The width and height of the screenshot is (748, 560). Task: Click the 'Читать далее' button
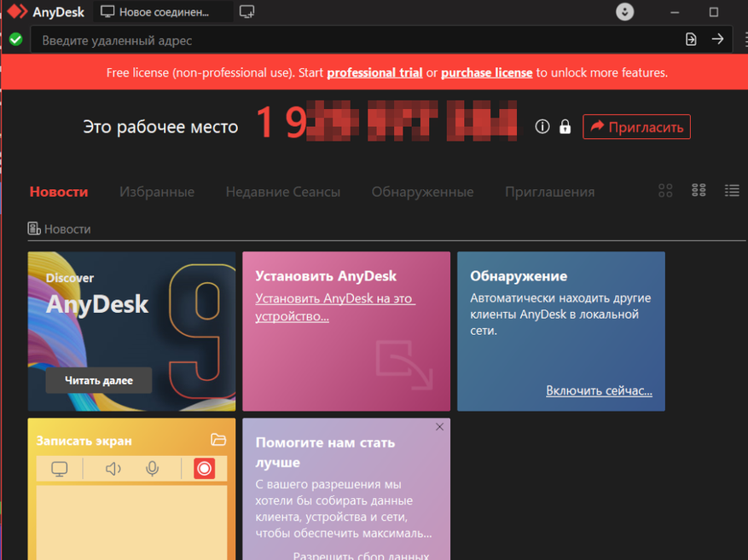99,380
